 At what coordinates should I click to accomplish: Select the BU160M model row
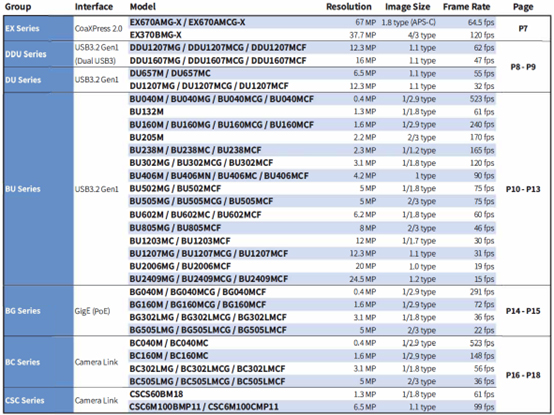tap(312, 125)
